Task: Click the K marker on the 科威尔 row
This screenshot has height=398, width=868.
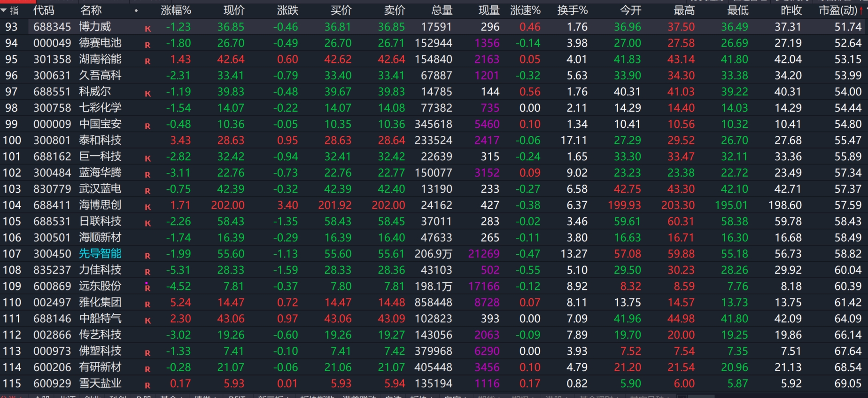Action: point(148,94)
